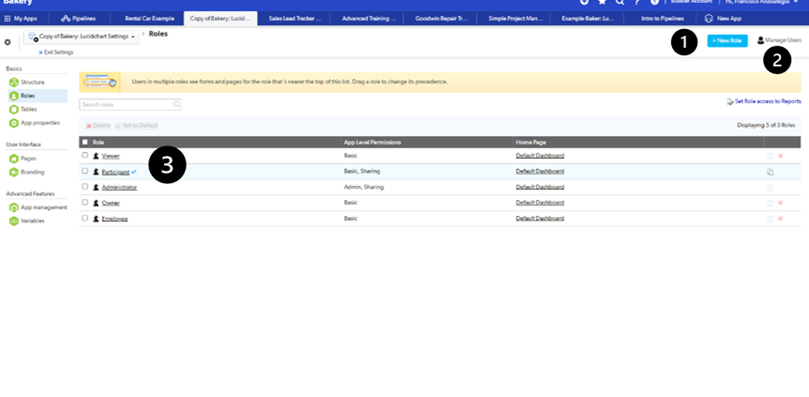The image size is (809, 397).
Task: Switch to the Pipelines tab
Action: coord(78,19)
